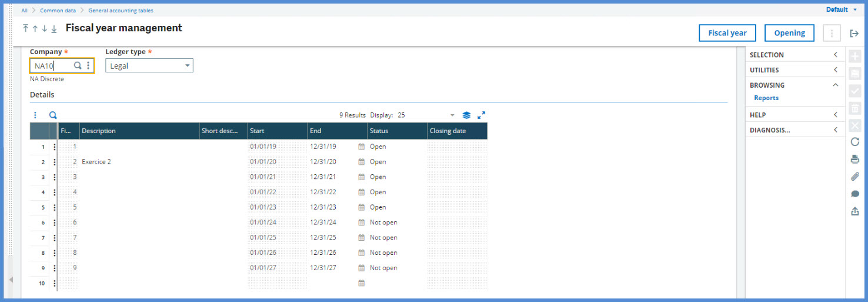Click the Company field lookup magnifier
Viewport: 868px width, 302px height.
pyautogui.click(x=78, y=66)
